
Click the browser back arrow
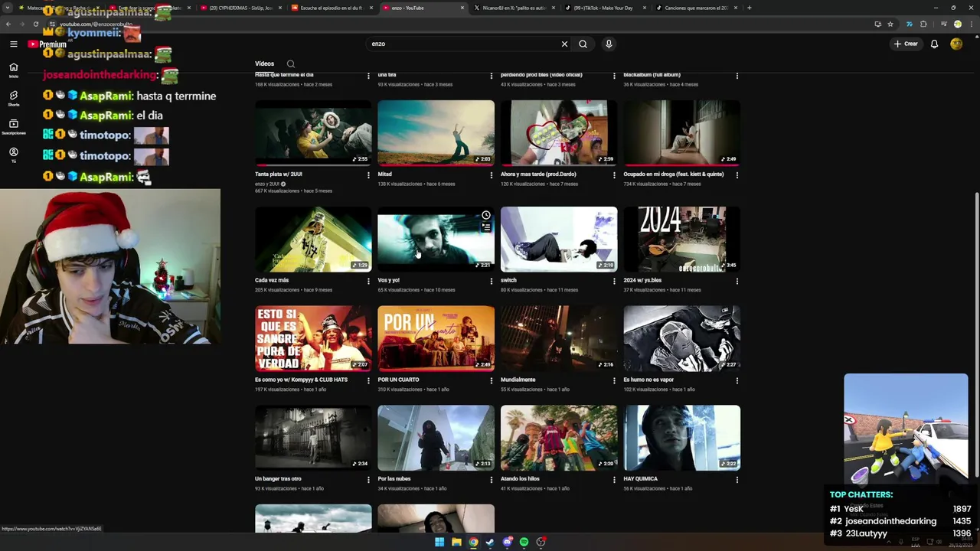8,24
